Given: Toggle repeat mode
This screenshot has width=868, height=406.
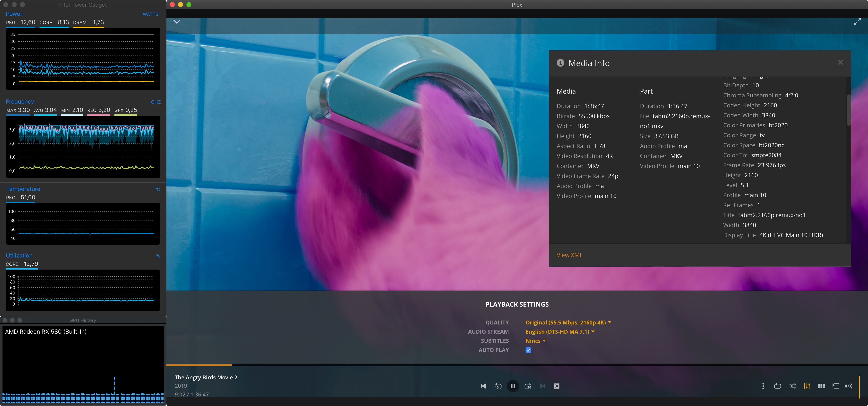Looking at the screenshot, I should [777, 386].
